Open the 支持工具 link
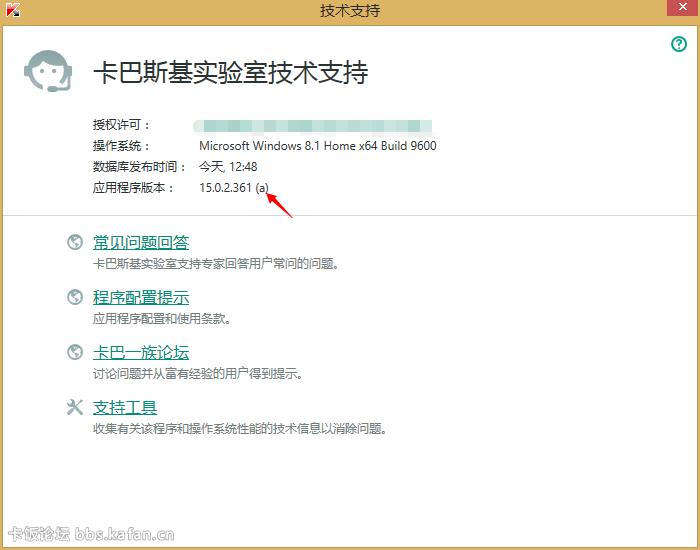The height and width of the screenshot is (550, 700). [x=125, y=407]
